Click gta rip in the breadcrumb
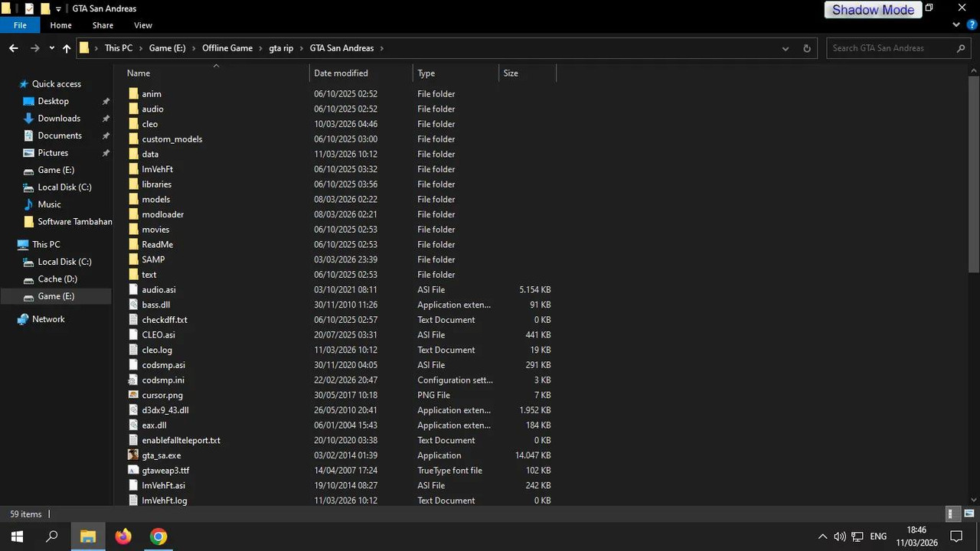Image resolution: width=980 pixels, height=551 pixels. click(281, 48)
